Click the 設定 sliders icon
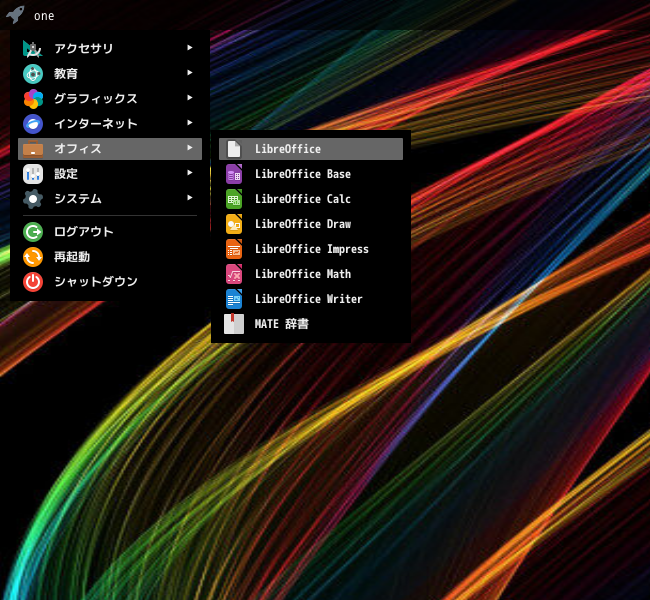This screenshot has height=600, width=650. 33,174
